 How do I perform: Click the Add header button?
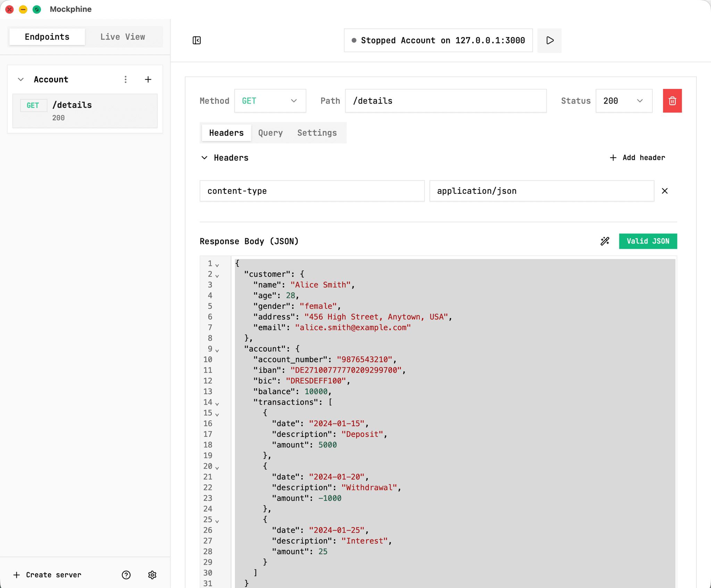(637, 158)
